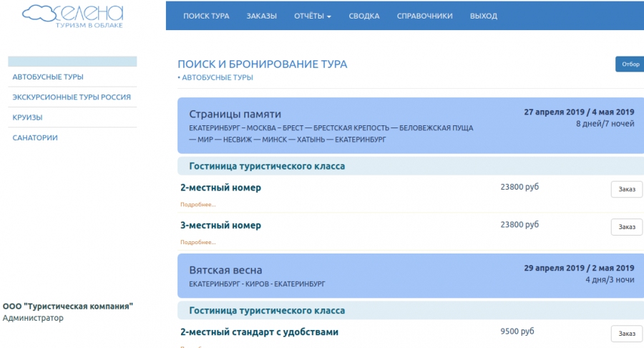Viewport: 644px width, 348px height.
Task: Open КРУИЗЫ category in sidebar
Action: (x=27, y=117)
